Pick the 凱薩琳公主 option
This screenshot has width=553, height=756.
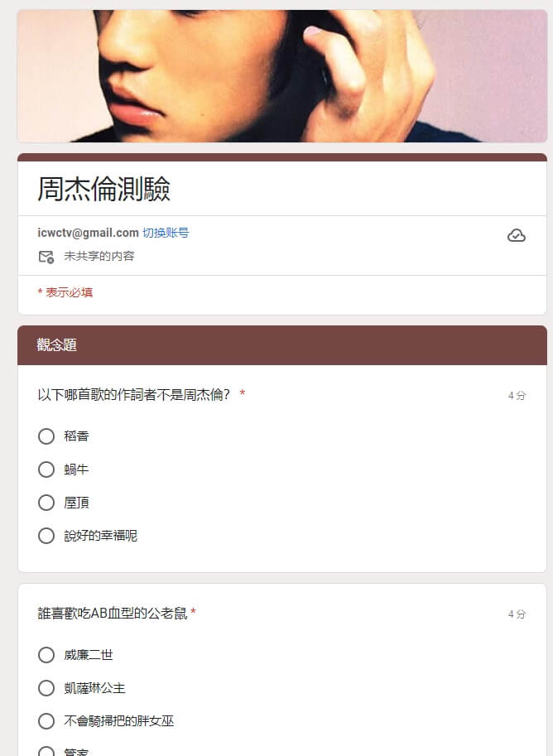[x=46, y=688]
